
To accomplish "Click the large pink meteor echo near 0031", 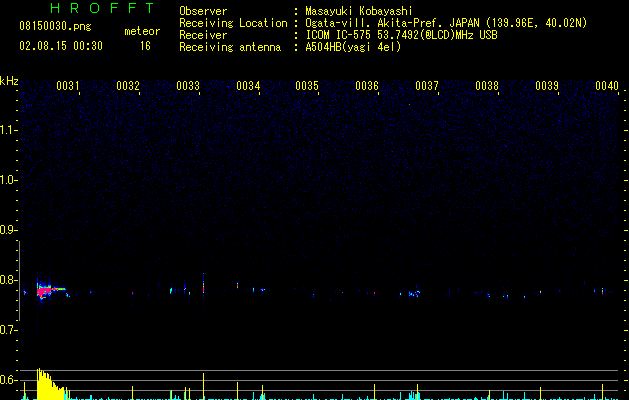I will coord(44,291).
